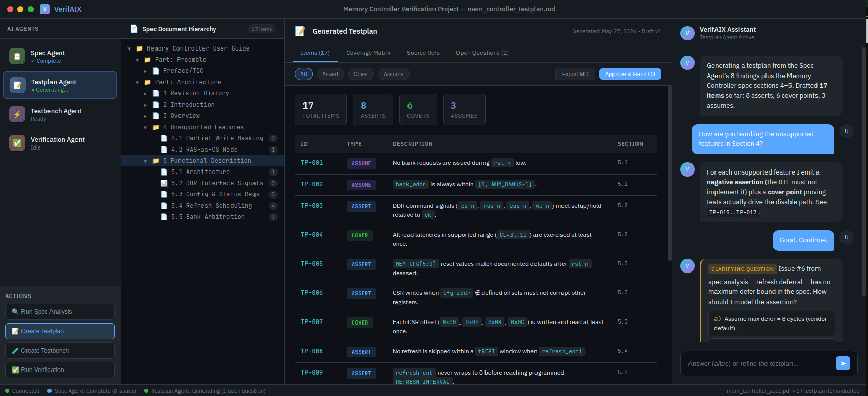
Task: Expand the Preface/TOC node
Action: click(145, 71)
